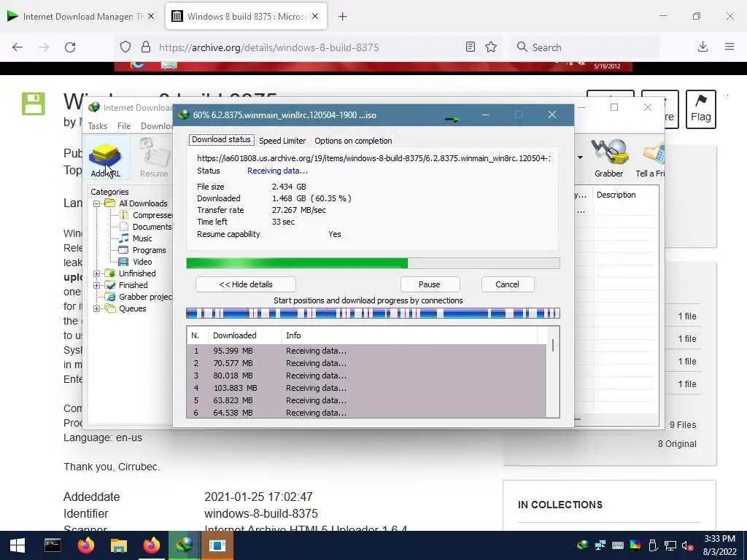The image size is (747, 560).
Task: Click the Info column header
Action: (x=410, y=335)
